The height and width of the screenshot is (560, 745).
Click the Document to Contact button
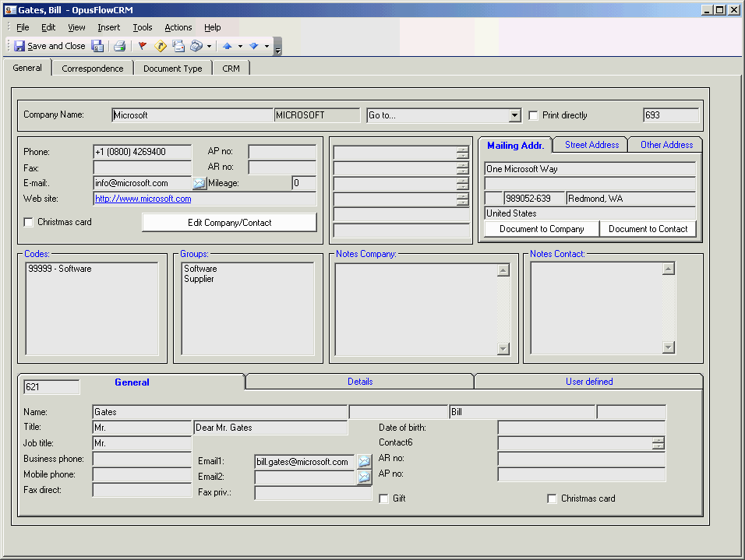point(648,229)
